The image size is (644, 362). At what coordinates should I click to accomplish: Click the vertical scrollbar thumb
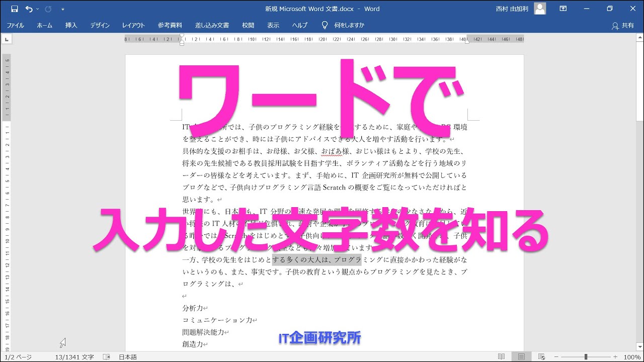pos(639,81)
